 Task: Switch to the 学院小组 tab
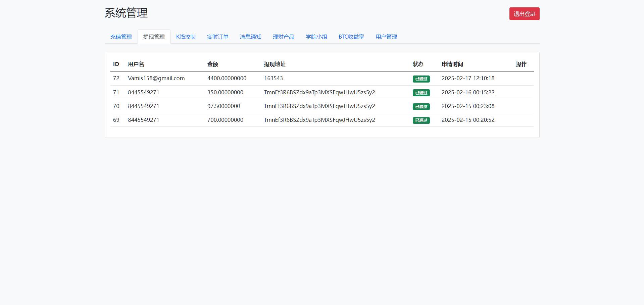(316, 37)
